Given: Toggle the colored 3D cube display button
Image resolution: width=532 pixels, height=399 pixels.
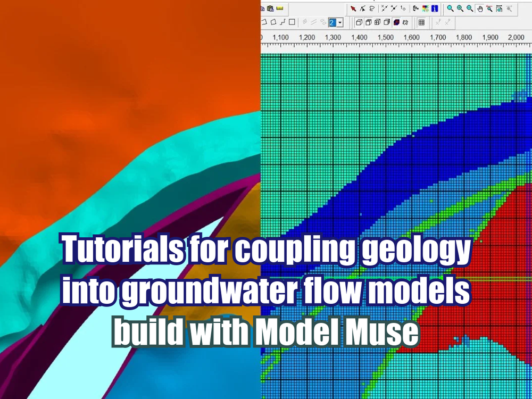Looking at the screenshot, I should (396, 23).
